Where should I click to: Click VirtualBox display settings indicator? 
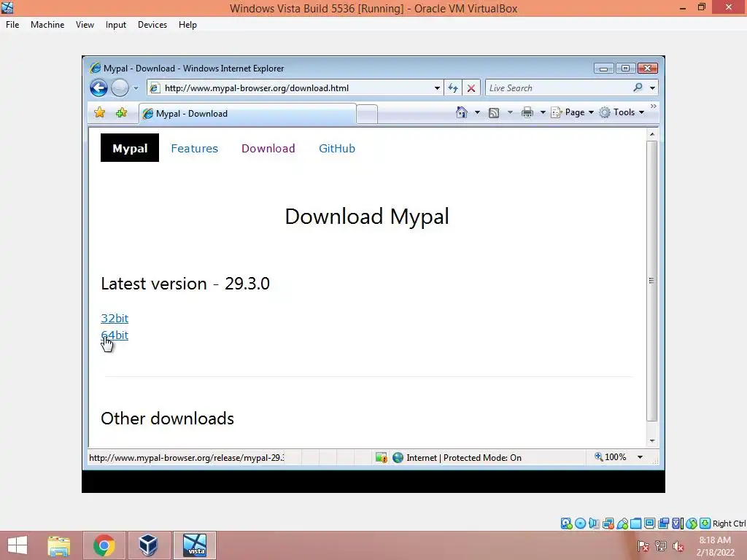(649, 524)
